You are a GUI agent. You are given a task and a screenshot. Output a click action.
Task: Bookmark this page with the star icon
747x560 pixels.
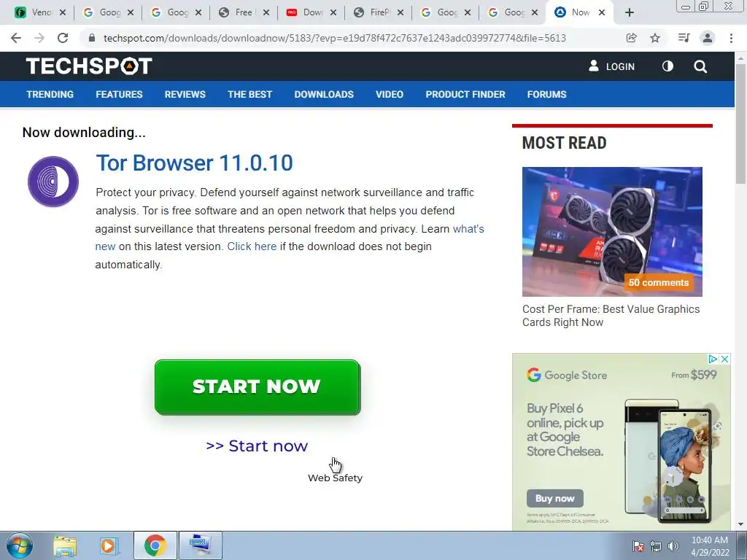tap(655, 38)
